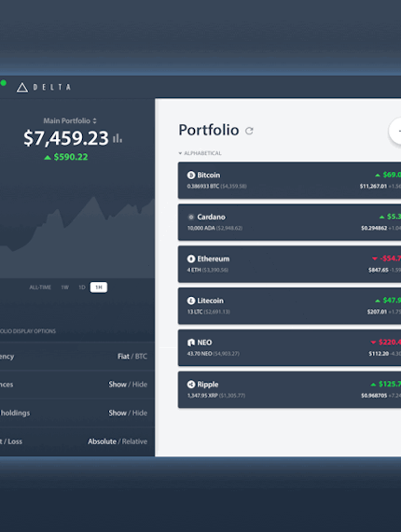
Task: Select the 1D chart range
Action: (82, 287)
